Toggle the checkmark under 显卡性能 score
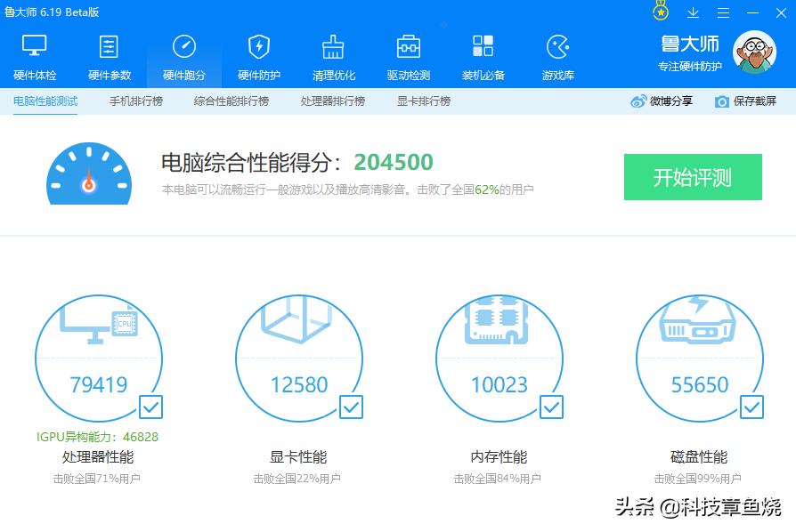This screenshot has height=532, width=796. (351, 407)
